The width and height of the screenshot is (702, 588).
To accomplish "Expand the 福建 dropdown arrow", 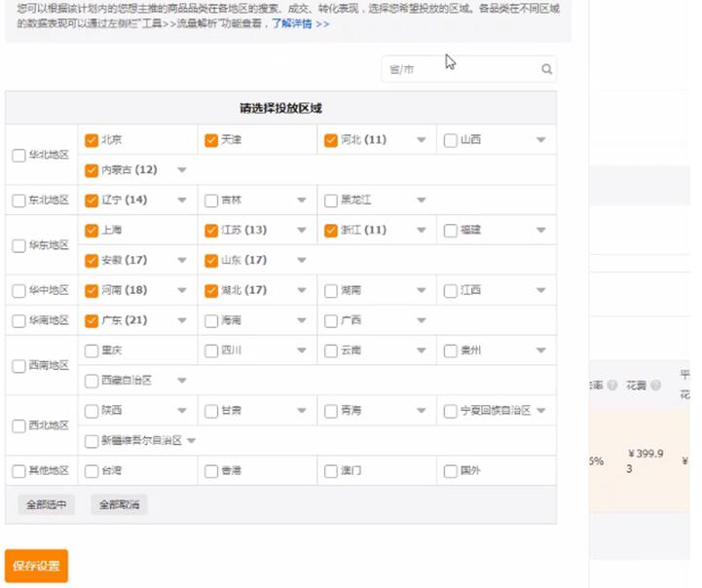I will [x=540, y=230].
